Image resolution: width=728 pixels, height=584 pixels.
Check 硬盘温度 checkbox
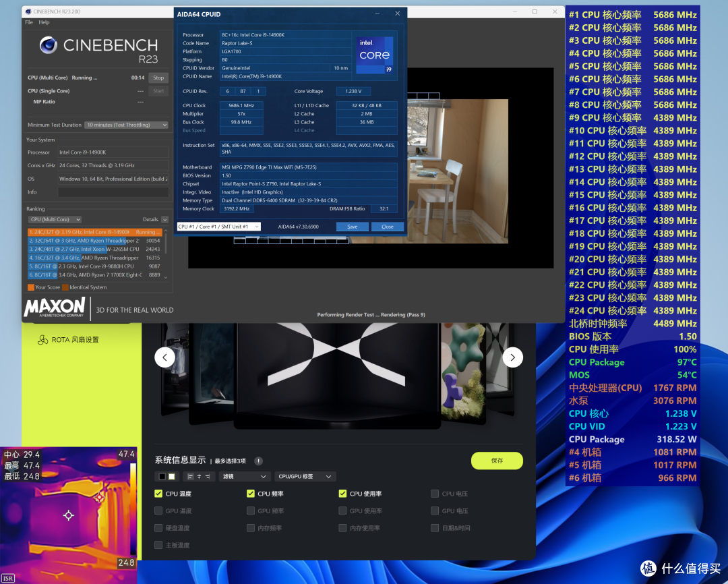click(x=158, y=528)
